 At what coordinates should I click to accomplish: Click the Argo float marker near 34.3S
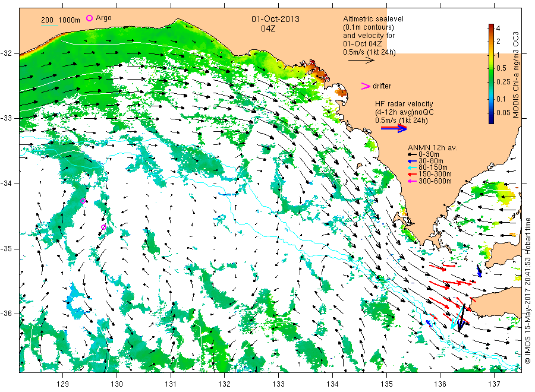[83, 201]
